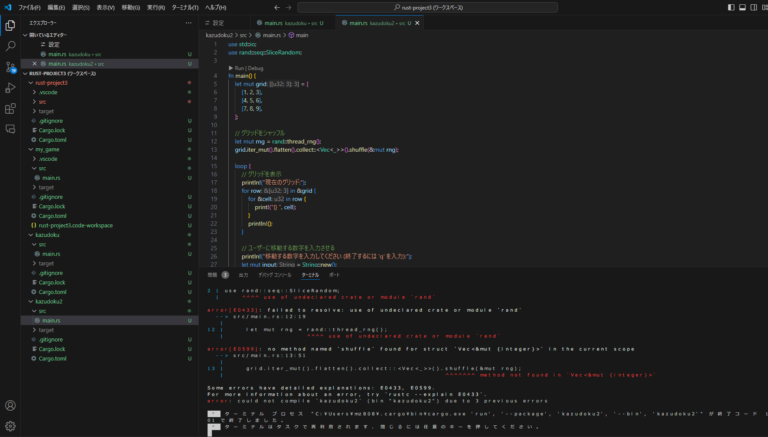Open the Extensions view icon
768x437 pixels.
[10, 108]
